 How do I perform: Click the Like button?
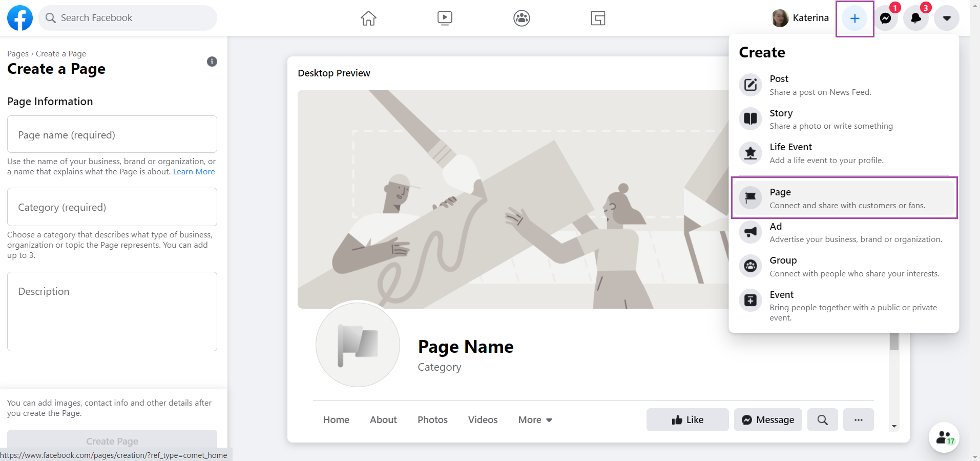click(x=687, y=419)
